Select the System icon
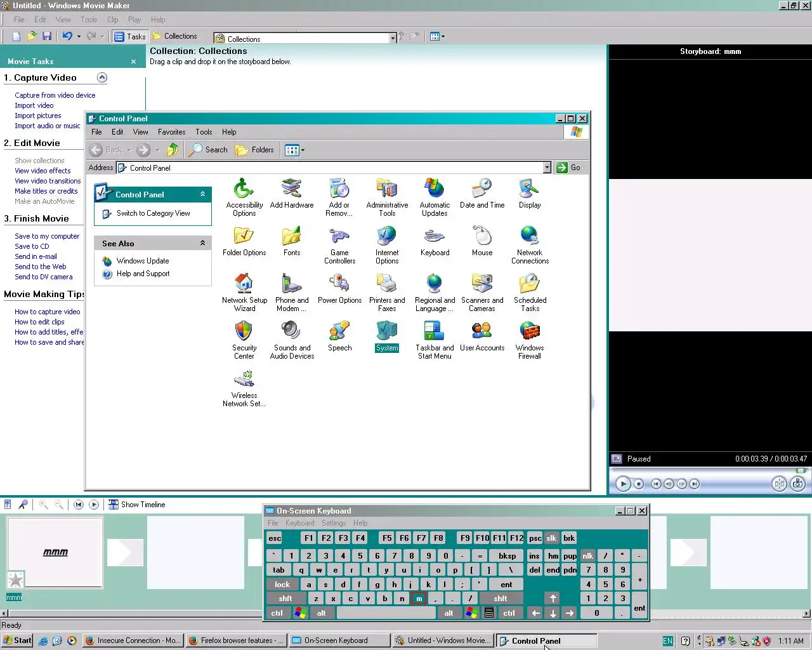 click(x=387, y=336)
